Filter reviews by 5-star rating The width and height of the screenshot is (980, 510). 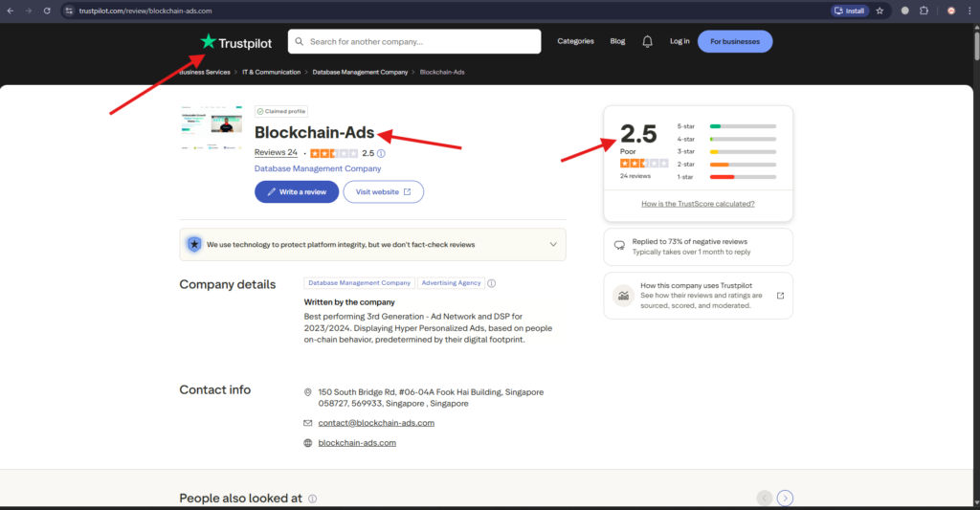742,126
